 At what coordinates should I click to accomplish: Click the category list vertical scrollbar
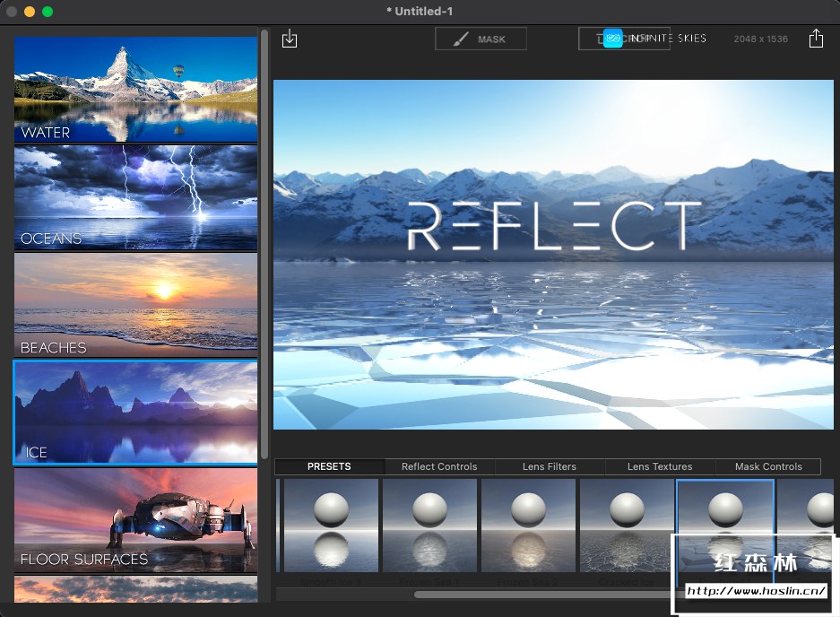264,244
